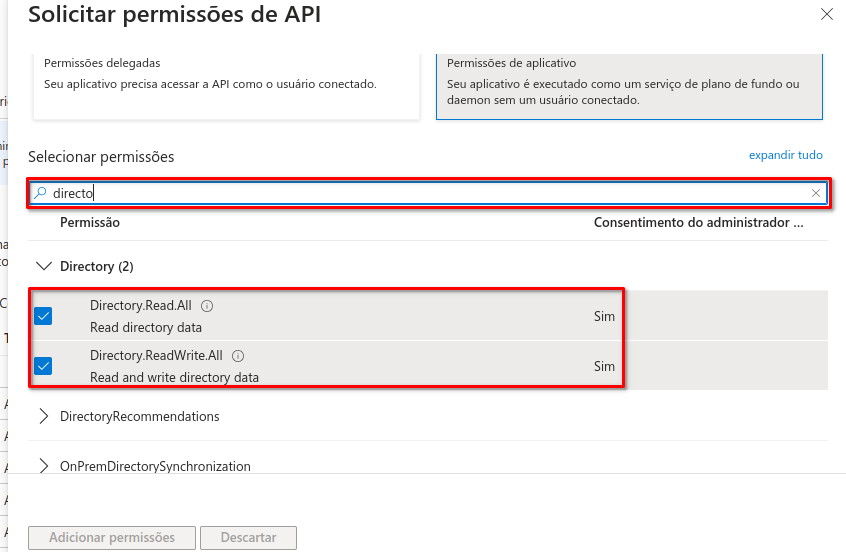846x552 pixels.
Task: Select the Permissões de aplicativo card
Action: (x=629, y=84)
